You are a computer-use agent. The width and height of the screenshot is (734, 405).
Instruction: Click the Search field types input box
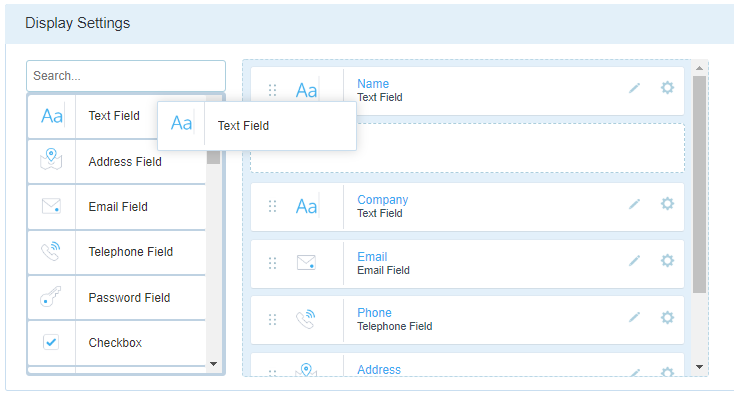click(x=126, y=76)
